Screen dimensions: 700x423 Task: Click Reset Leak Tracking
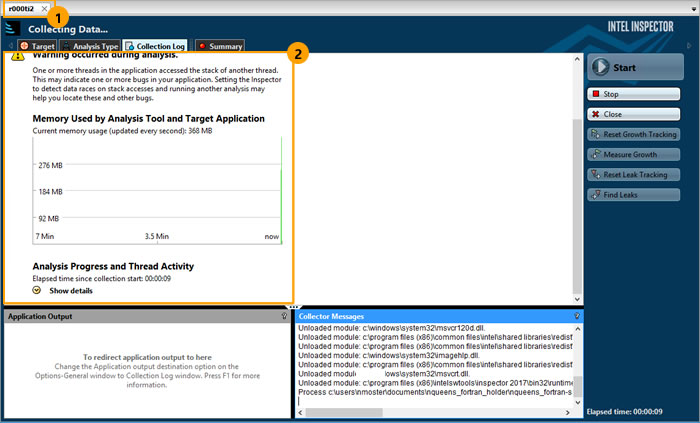pyautogui.click(x=634, y=174)
